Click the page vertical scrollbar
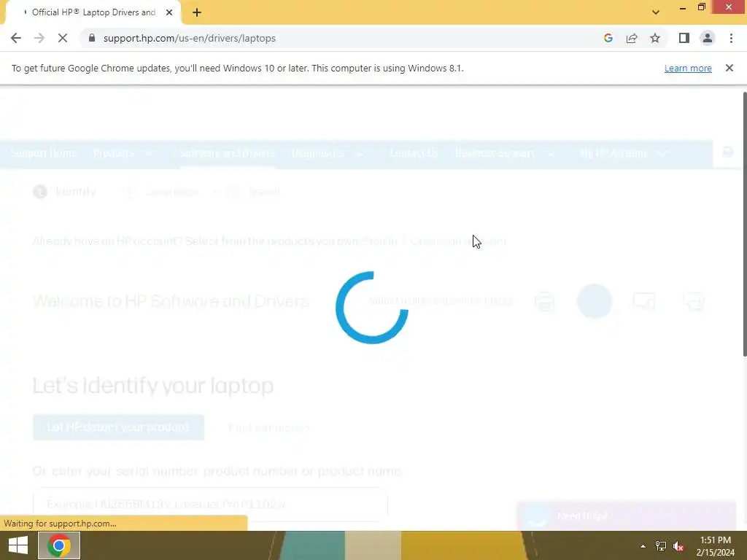The height and width of the screenshot is (560, 747). point(745,224)
